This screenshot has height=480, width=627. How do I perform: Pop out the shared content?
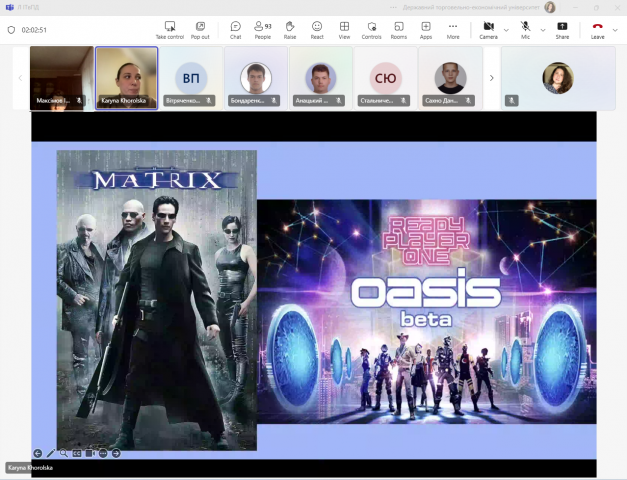click(x=200, y=29)
